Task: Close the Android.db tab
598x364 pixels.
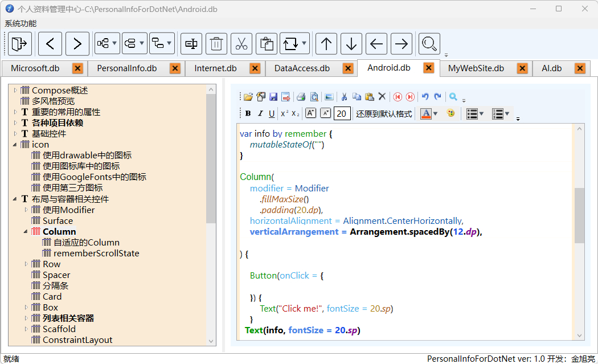Action: [429, 68]
